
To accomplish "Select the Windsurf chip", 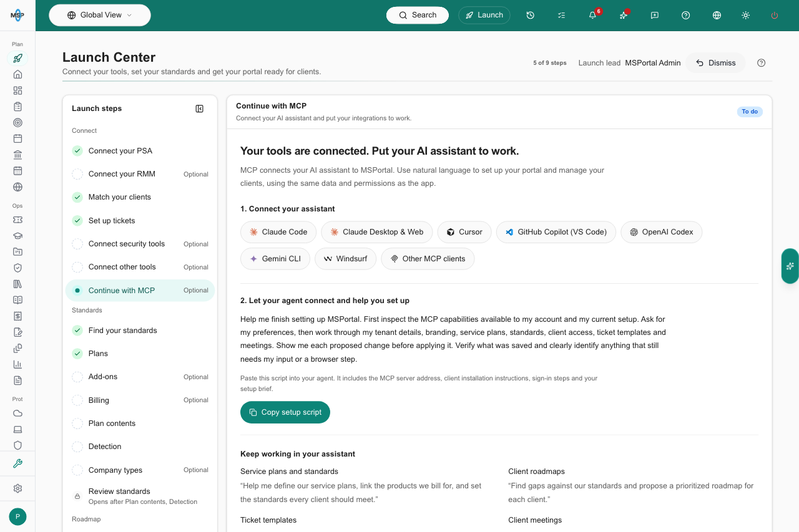I will coord(346,259).
